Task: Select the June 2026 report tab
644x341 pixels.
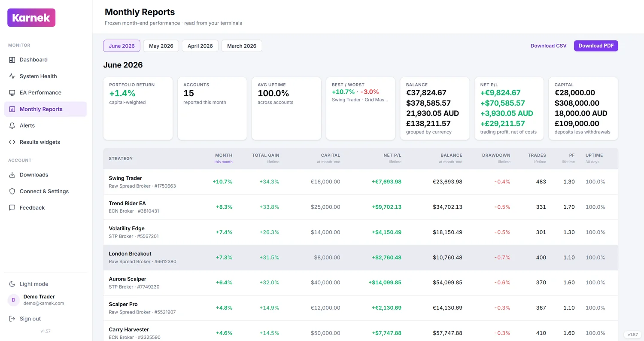Action: point(122,46)
